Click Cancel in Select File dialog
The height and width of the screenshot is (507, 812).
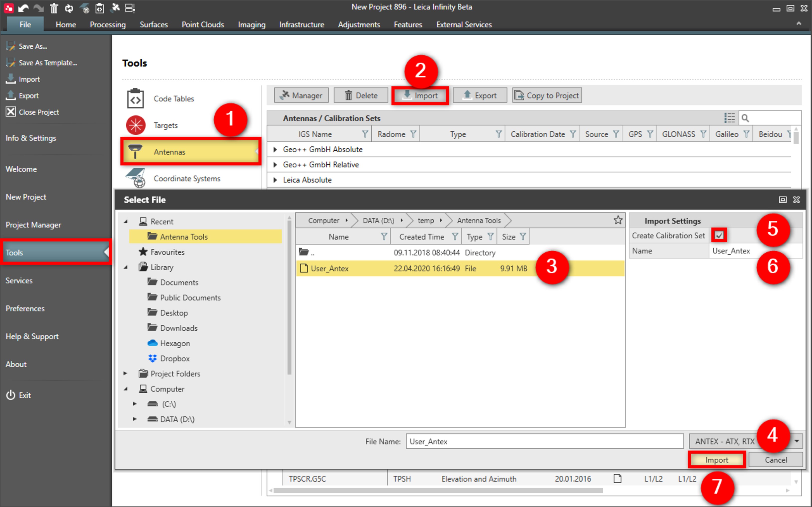(776, 460)
